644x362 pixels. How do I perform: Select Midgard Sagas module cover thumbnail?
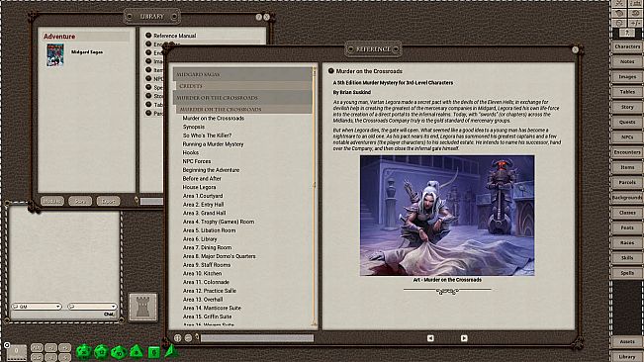pos(54,54)
